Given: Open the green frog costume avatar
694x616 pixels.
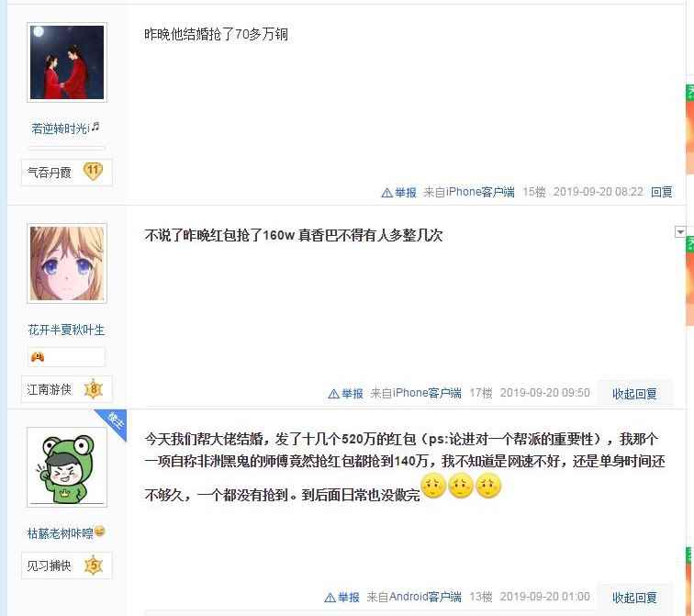Looking at the screenshot, I should (67, 467).
